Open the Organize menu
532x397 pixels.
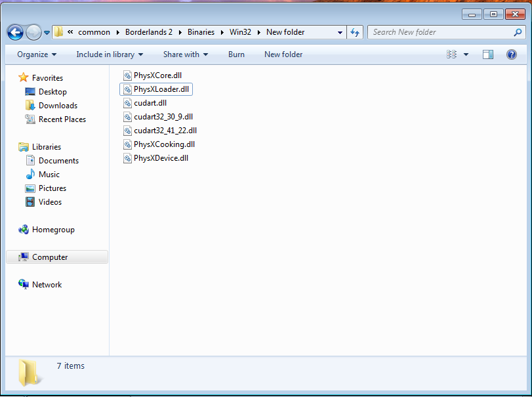[37, 54]
